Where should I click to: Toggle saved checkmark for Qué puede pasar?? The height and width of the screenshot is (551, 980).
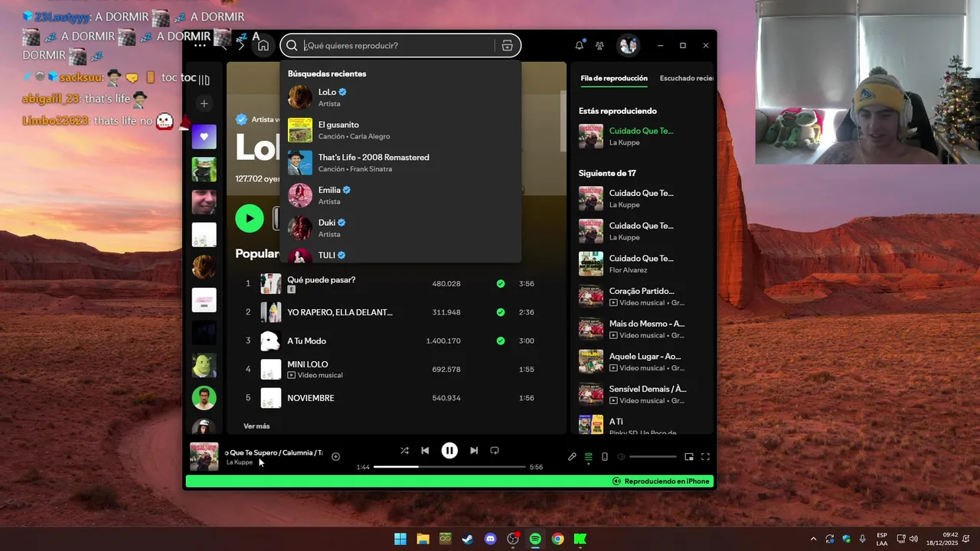[501, 283]
